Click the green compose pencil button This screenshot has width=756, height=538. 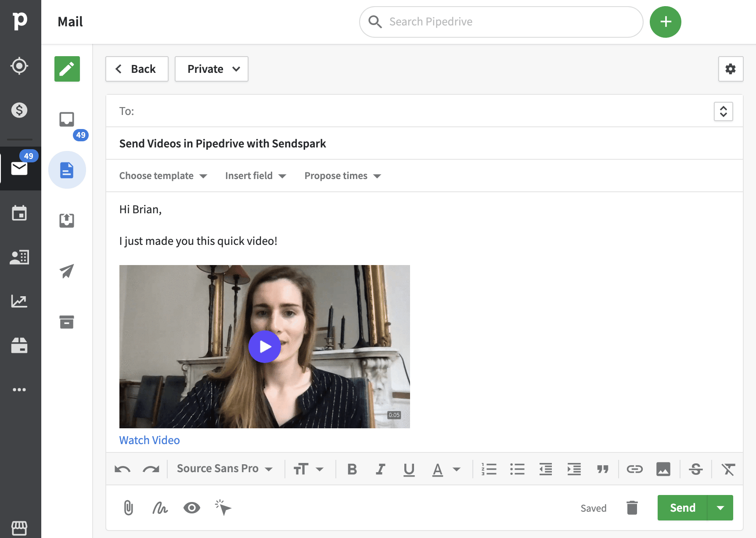click(x=67, y=69)
